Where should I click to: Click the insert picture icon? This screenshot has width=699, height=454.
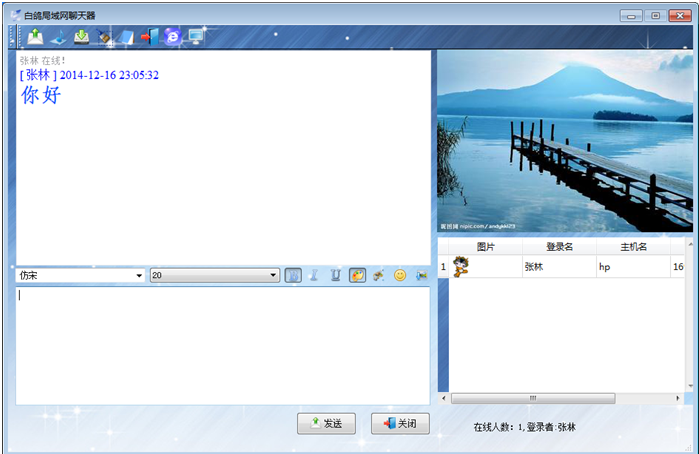(x=421, y=276)
